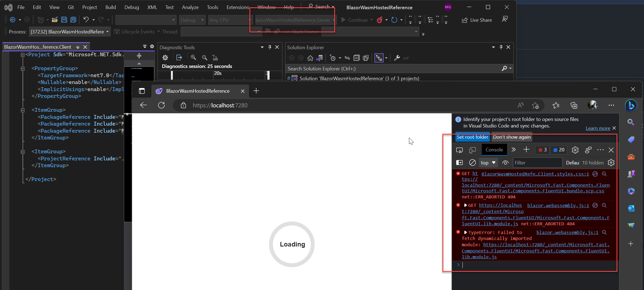Viewport: 644px width, 290px height.
Task: Open DevTools settings gear
Action: [x=575, y=150]
